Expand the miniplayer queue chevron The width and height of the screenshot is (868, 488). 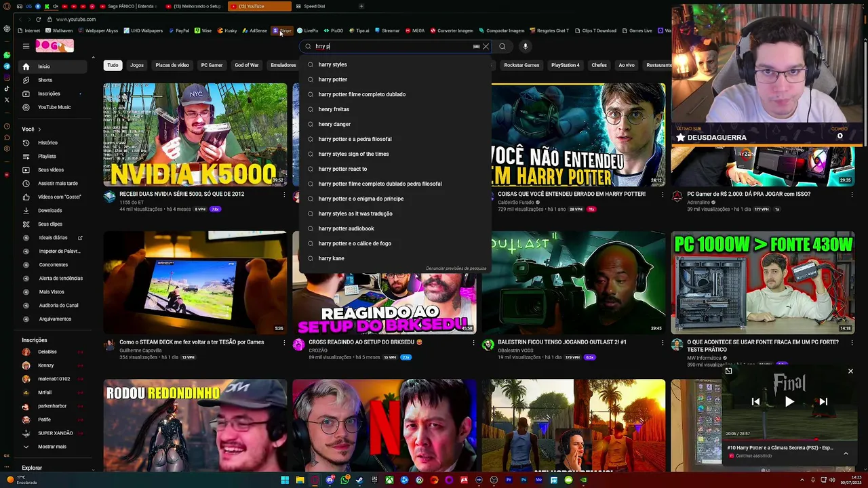[x=846, y=453]
